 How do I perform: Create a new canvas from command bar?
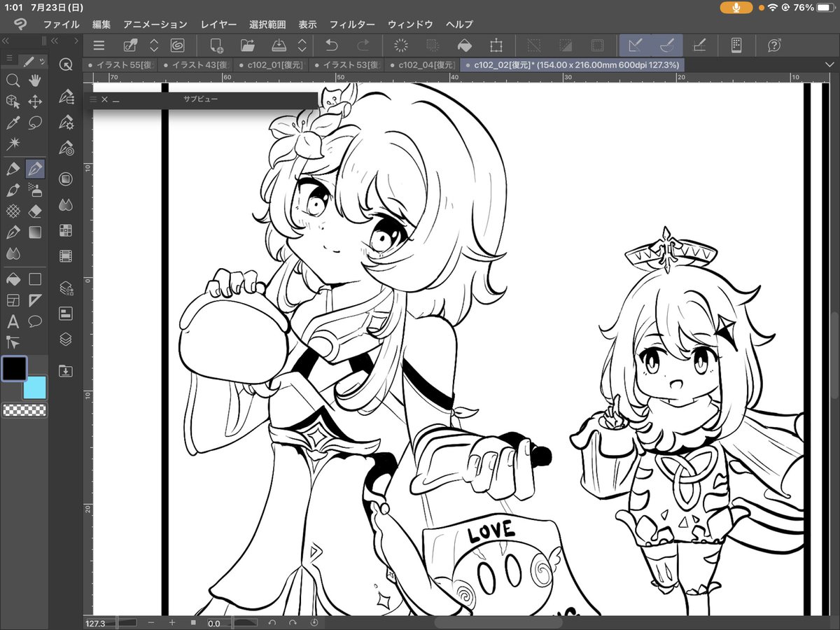(216, 45)
